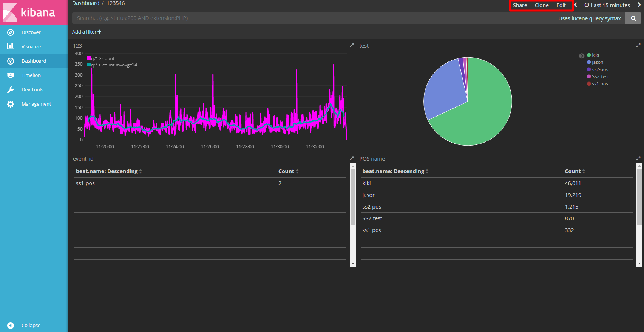This screenshot has height=332, width=644.
Task: Click the SS2-test row in POS name table
Action: (x=497, y=218)
